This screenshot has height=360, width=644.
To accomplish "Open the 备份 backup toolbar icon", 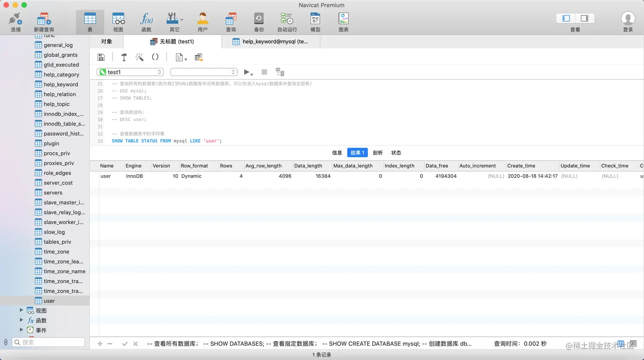I will [x=259, y=22].
